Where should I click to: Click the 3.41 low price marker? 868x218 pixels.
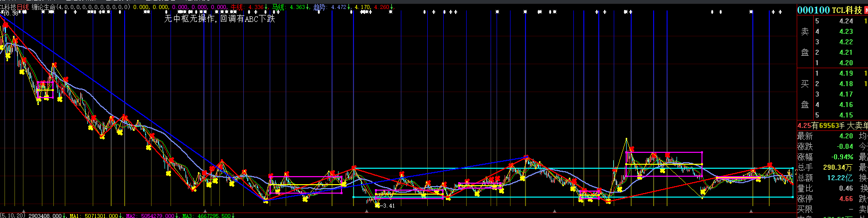click(387, 206)
